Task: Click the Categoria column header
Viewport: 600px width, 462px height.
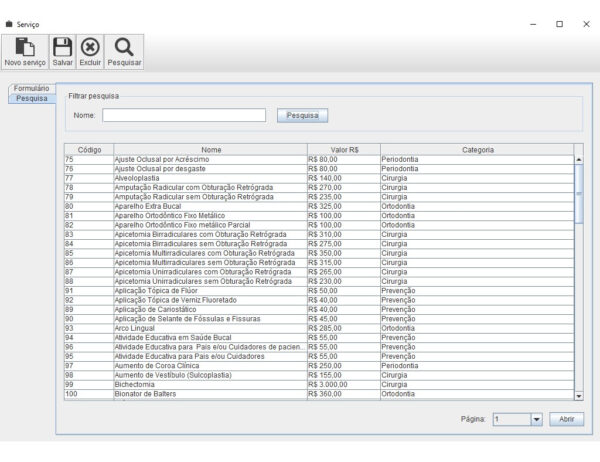Action: (478, 150)
